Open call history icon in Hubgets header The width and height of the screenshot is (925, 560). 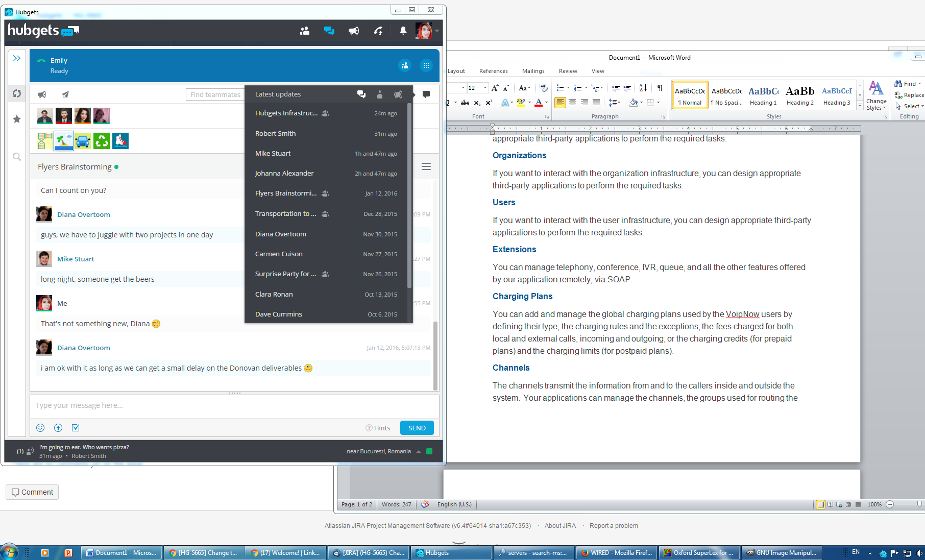tap(378, 31)
